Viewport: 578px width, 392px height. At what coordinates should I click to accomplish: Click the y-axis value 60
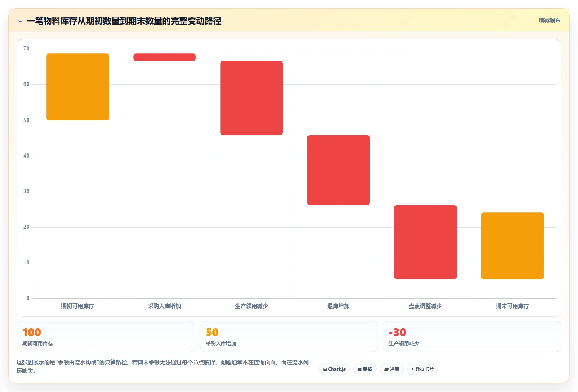point(26,84)
